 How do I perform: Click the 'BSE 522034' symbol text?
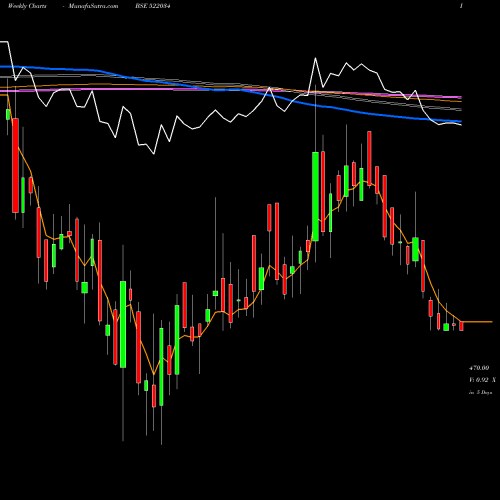tap(153, 6)
